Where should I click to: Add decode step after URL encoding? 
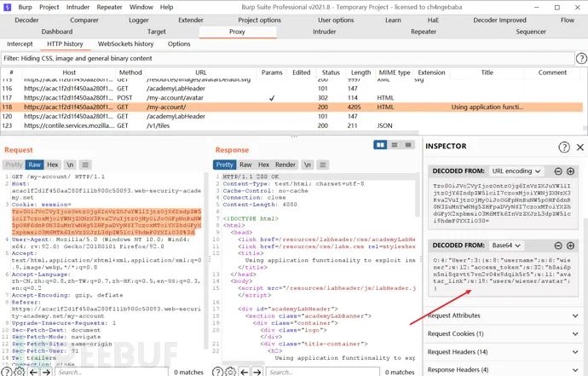click(570, 171)
